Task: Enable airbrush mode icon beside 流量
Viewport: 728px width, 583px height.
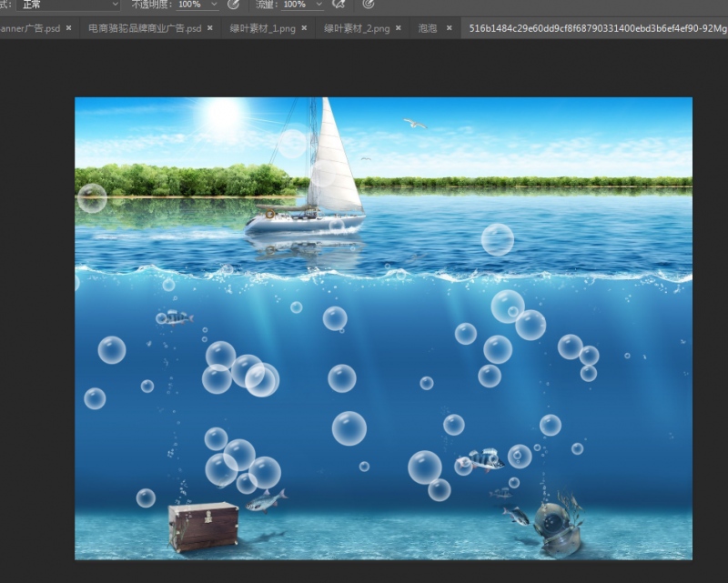Action: tap(339, 5)
